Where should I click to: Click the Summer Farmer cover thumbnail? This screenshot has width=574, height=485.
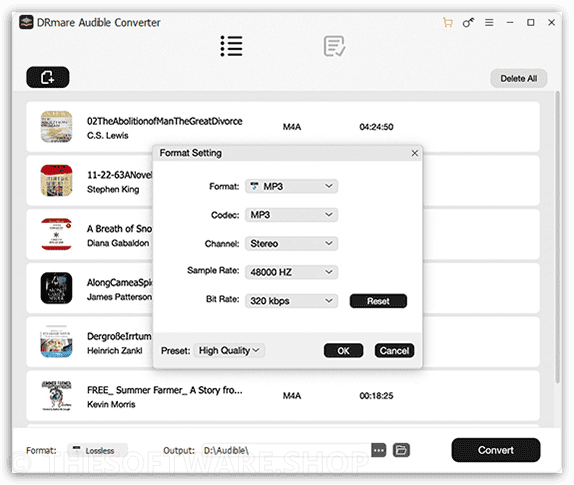56,396
